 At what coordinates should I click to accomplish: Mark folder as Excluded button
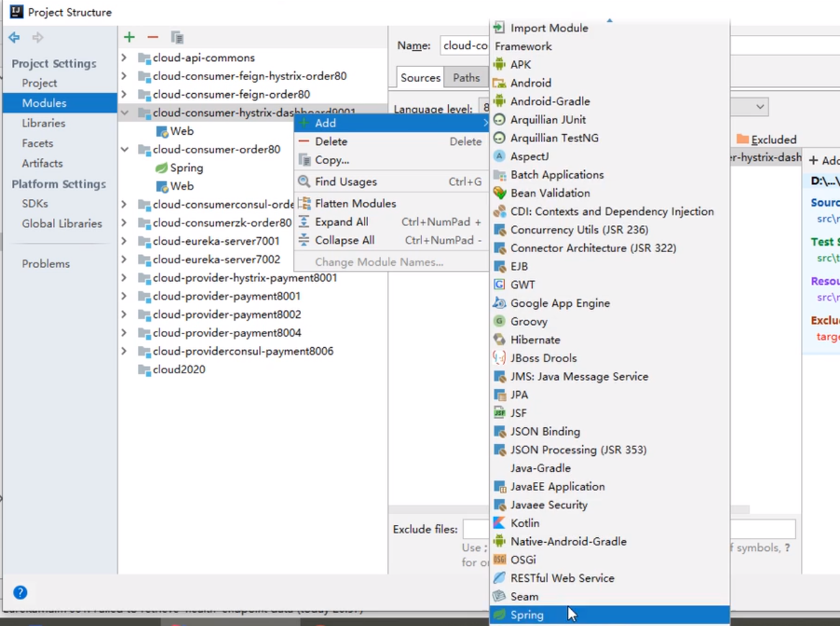pos(767,140)
